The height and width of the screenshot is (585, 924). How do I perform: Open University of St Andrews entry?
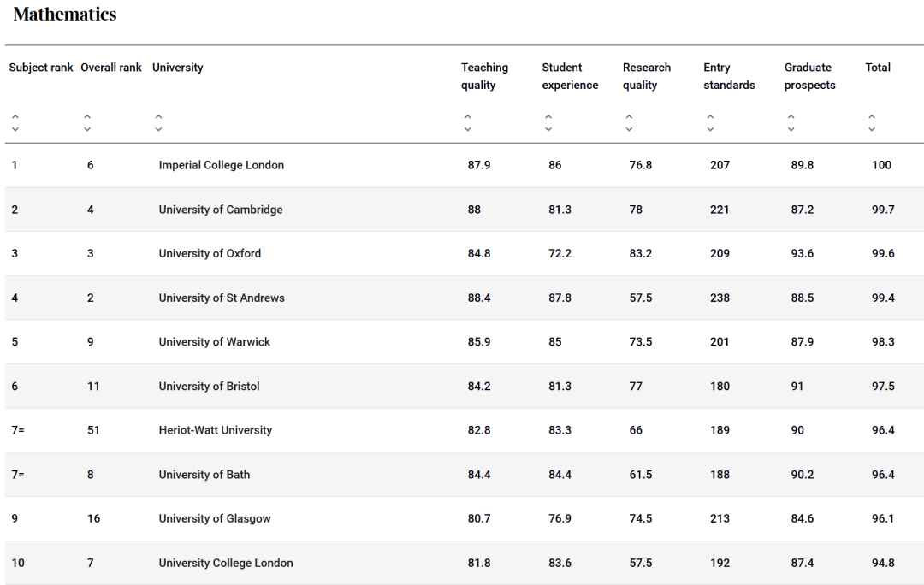(x=222, y=298)
